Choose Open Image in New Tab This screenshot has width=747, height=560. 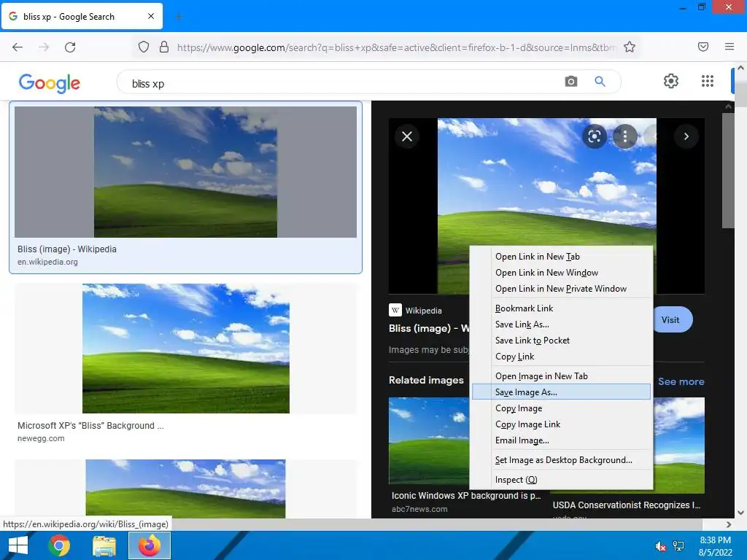pyautogui.click(x=561, y=376)
